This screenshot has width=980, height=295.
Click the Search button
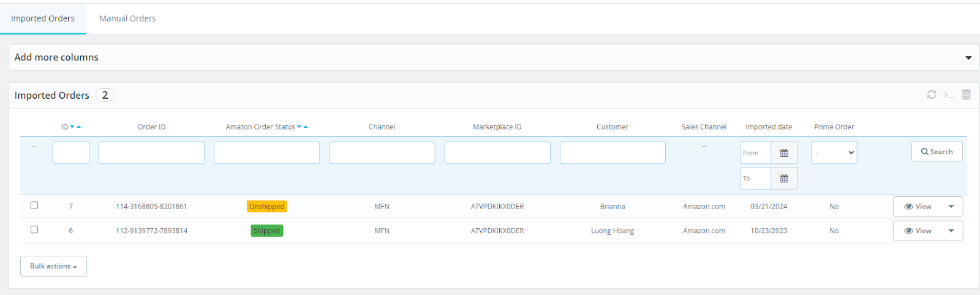coord(937,151)
